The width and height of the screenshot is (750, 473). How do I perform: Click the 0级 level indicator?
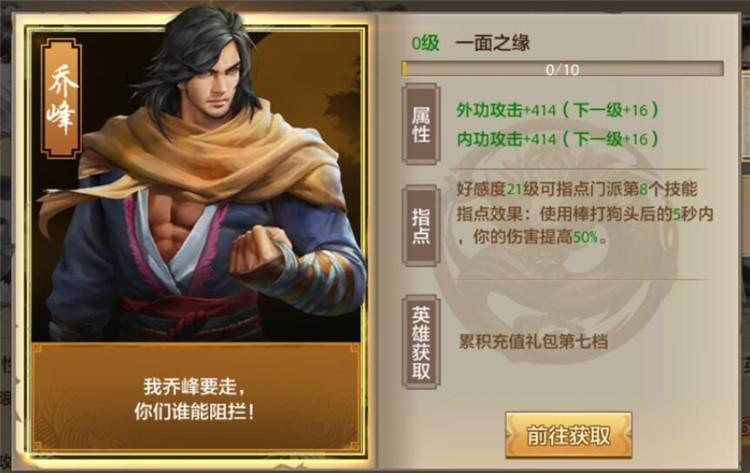pos(425,43)
